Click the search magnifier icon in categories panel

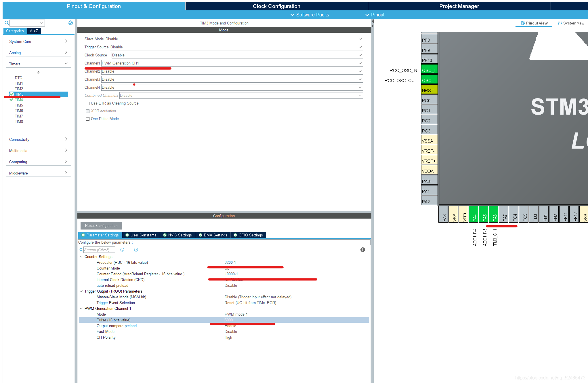(x=7, y=23)
